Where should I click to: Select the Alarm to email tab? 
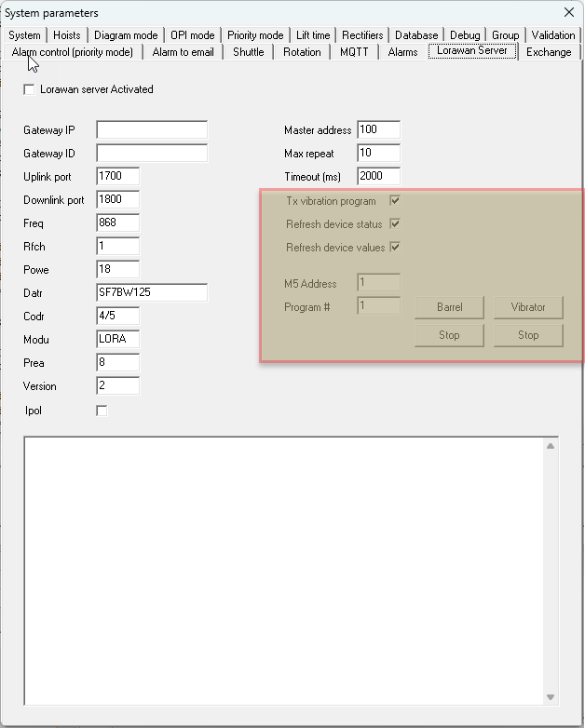click(x=184, y=52)
